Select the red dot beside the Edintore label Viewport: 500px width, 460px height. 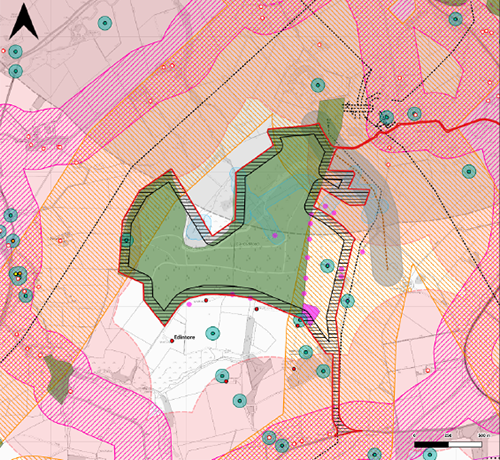(172, 341)
